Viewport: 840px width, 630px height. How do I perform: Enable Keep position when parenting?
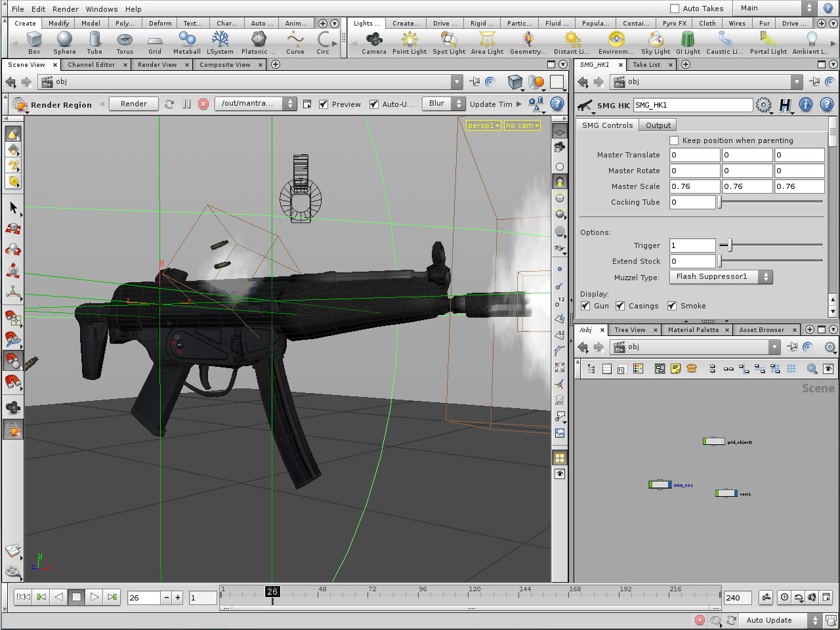pos(673,140)
